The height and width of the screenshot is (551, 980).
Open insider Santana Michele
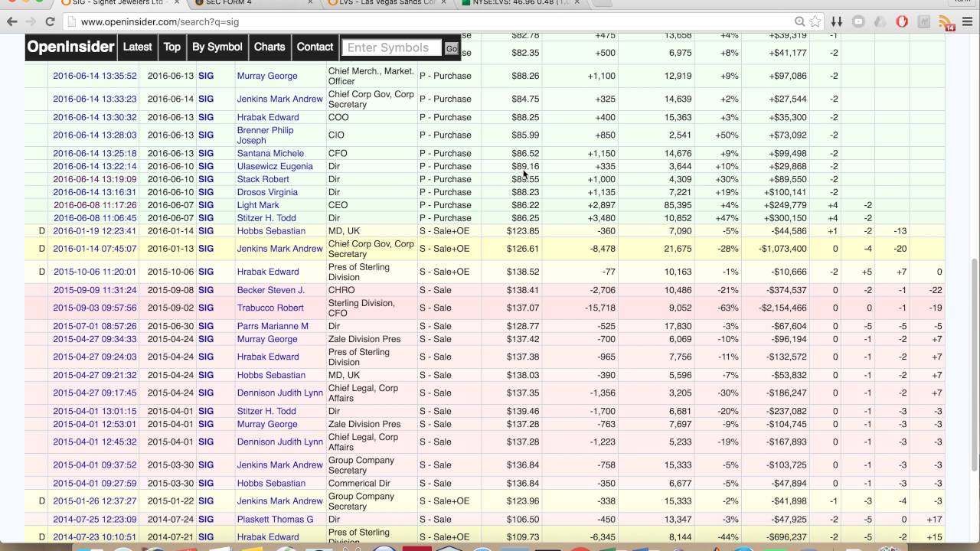[270, 153]
